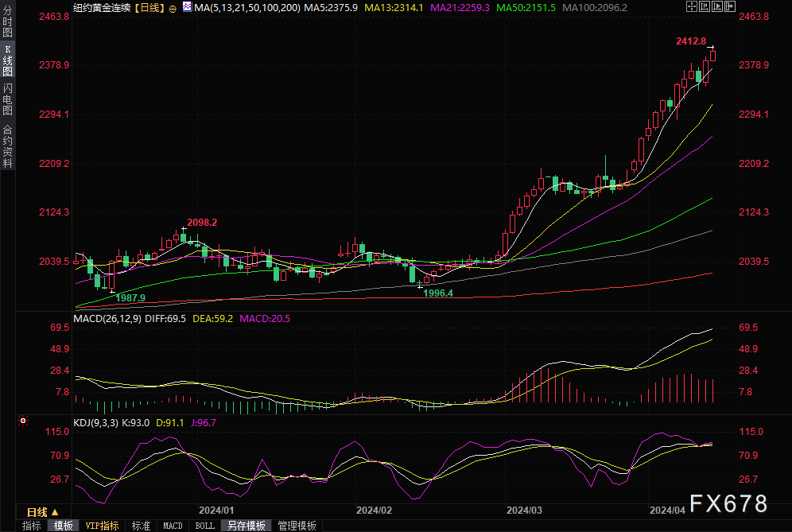
Task: Click the crosshair cursor icon at top right
Action: point(692,6)
